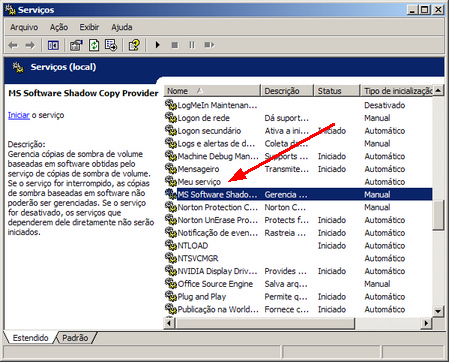This screenshot has width=449, height=362.
Task: Open the Properties toolbar icon
Action: pos(76,45)
